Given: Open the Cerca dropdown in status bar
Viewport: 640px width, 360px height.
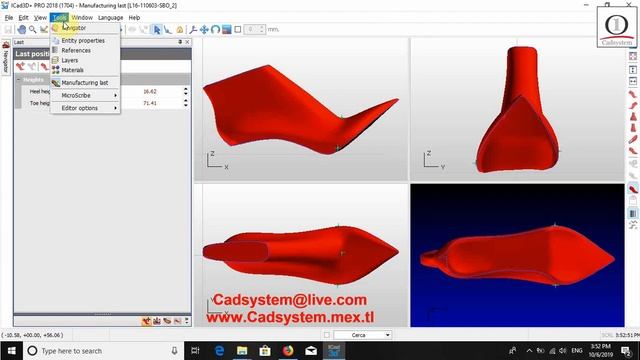Looking at the screenshot, I should pos(362,335).
